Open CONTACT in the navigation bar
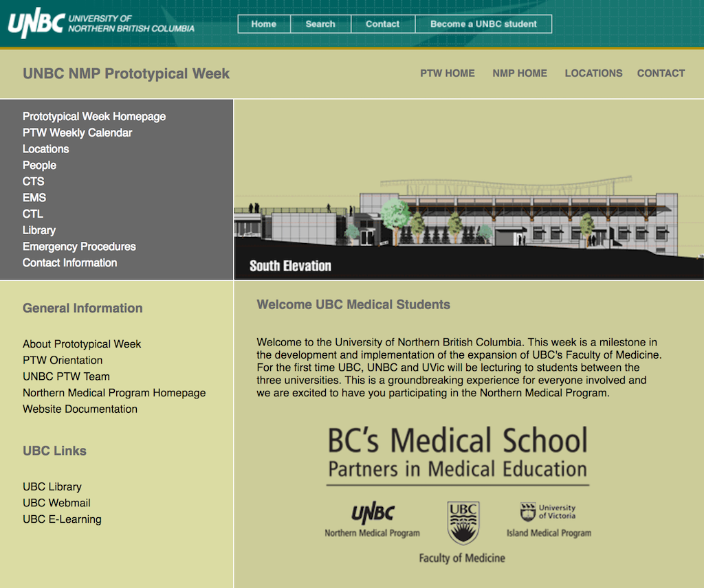 pyautogui.click(x=661, y=73)
